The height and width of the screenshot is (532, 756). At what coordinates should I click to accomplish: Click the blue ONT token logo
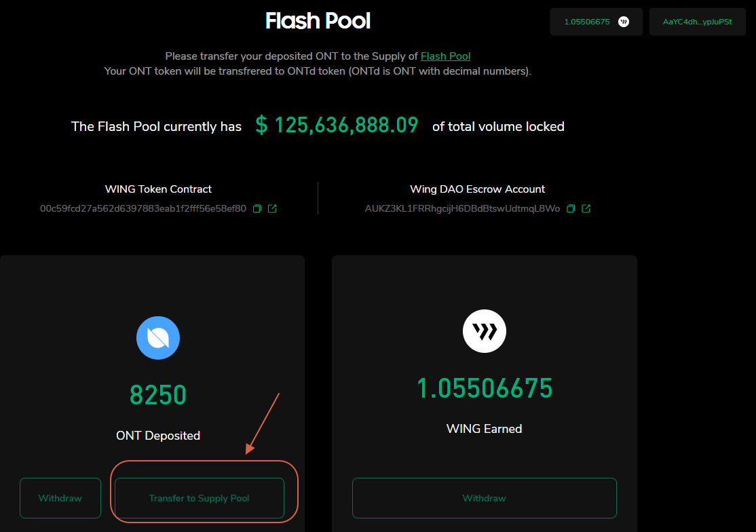tap(158, 337)
